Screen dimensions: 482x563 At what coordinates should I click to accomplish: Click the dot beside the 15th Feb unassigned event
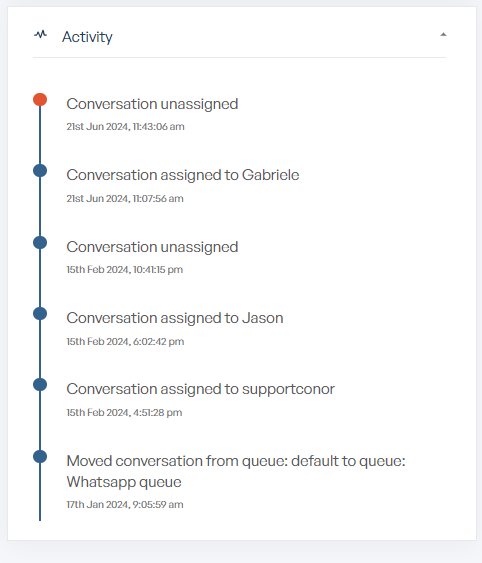pos(40,242)
